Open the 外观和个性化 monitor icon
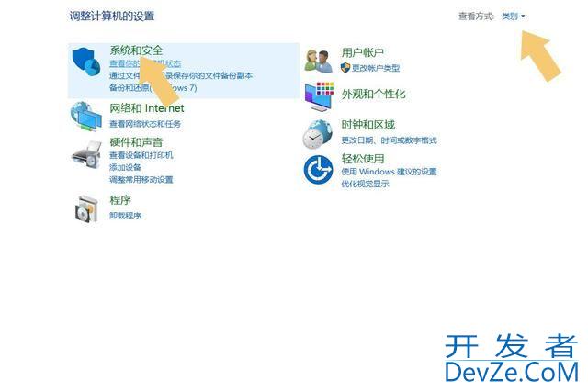This screenshot has height=392, width=588. click(x=319, y=96)
